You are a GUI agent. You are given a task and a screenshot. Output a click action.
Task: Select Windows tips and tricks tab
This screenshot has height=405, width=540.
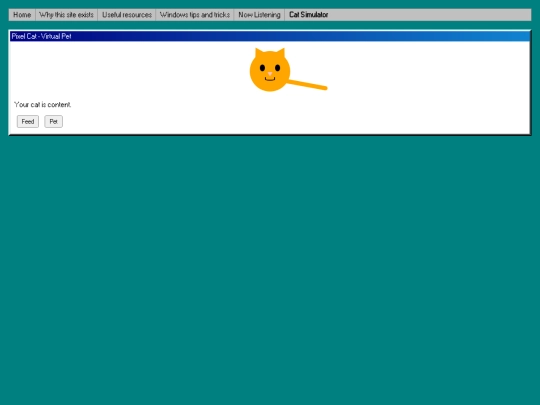pyautogui.click(x=195, y=15)
